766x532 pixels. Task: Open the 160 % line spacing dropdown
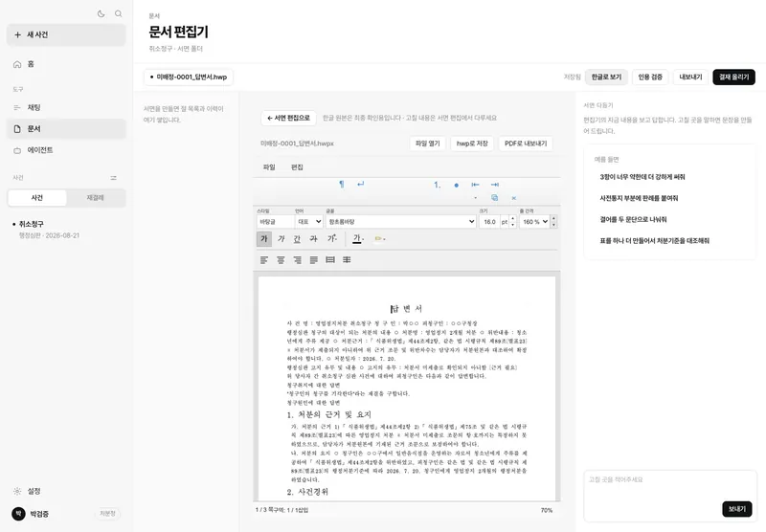535,222
